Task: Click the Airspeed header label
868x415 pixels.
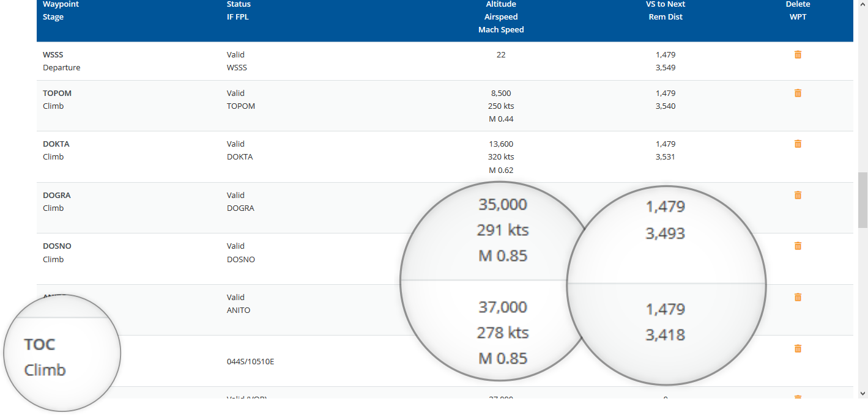Action: click(x=501, y=17)
